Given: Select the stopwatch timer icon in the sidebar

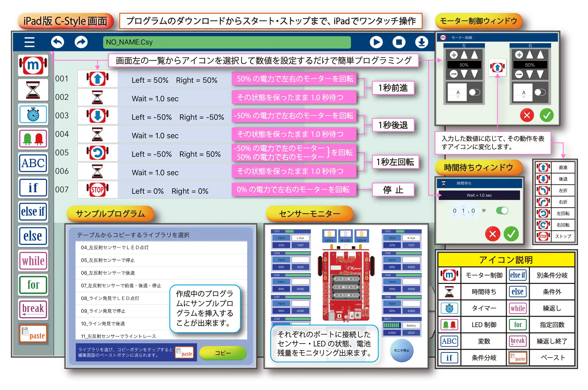Looking at the screenshot, I should coord(33,114).
